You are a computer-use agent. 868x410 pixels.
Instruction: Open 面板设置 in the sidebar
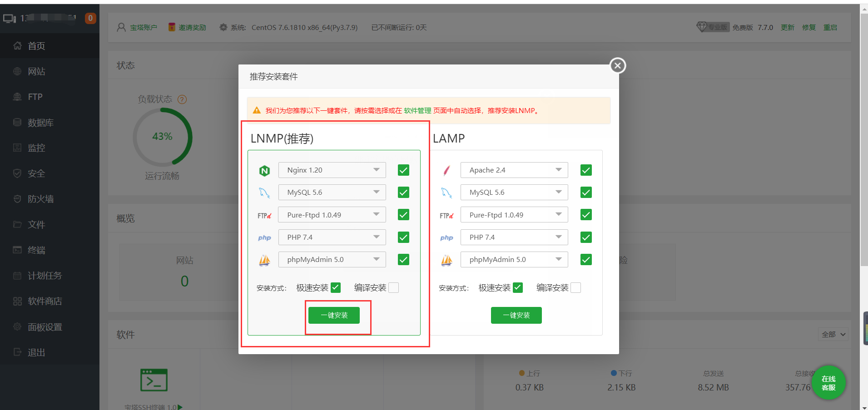point(50,327)
